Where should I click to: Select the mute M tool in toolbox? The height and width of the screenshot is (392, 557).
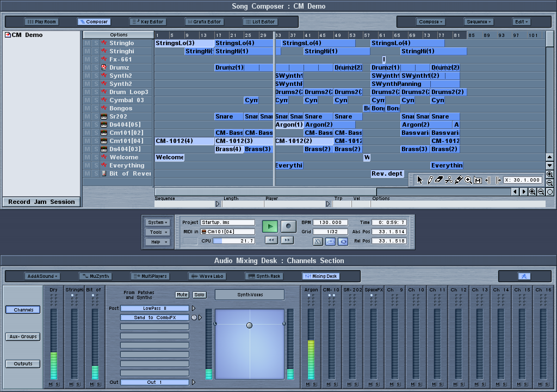478,181
